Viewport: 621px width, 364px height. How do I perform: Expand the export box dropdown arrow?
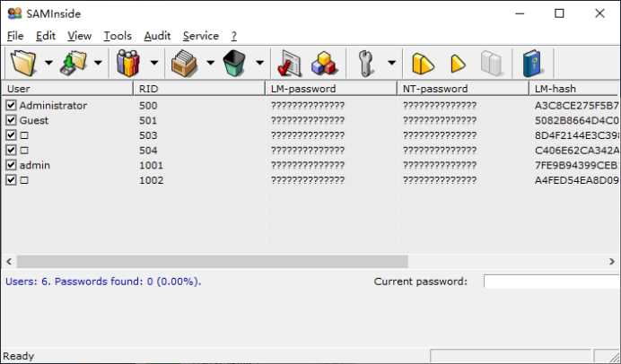pyautogui.click(x=210, y=63)
